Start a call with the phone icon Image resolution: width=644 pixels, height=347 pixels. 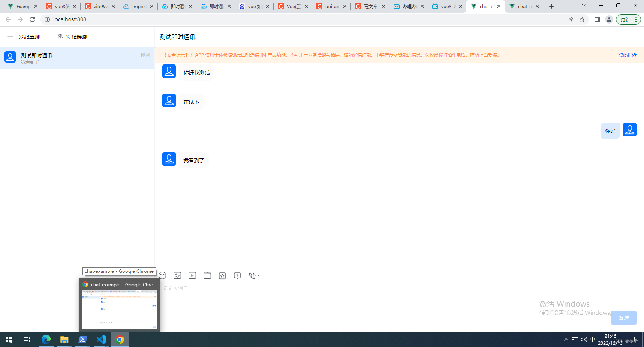[252, 275]
